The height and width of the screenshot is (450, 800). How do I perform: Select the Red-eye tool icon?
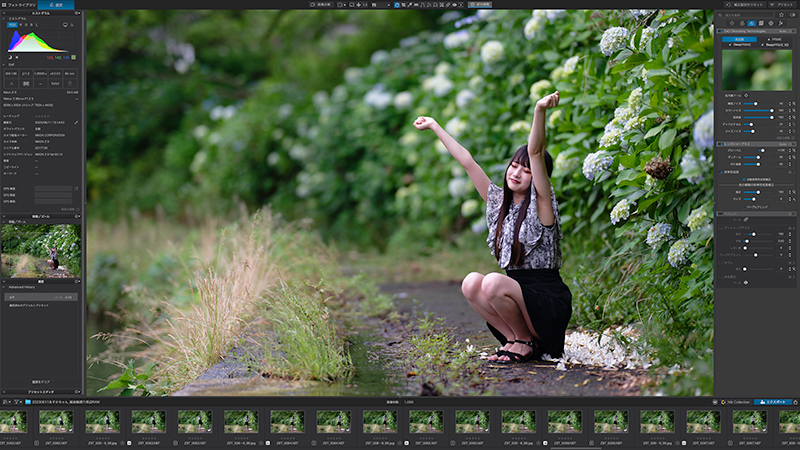coord(455,5)
